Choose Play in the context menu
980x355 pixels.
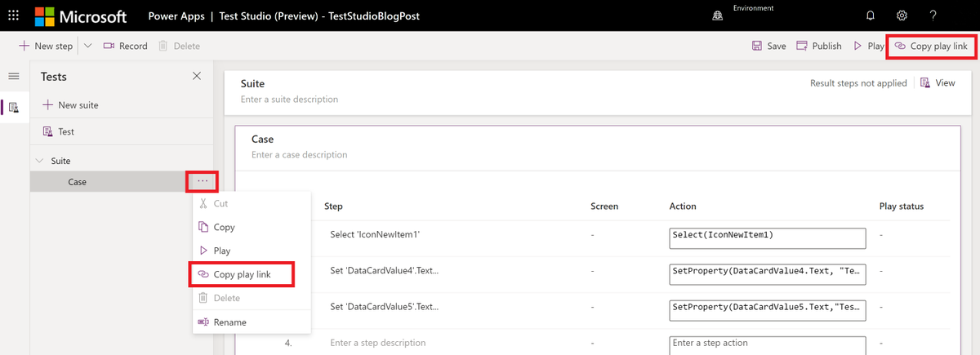click(x=221, y=251)
